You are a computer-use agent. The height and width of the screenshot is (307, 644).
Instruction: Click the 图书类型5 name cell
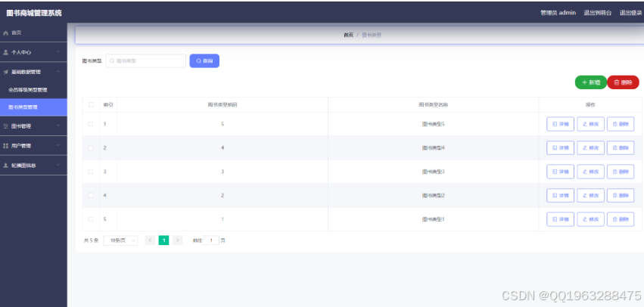[x=434, y=124]
